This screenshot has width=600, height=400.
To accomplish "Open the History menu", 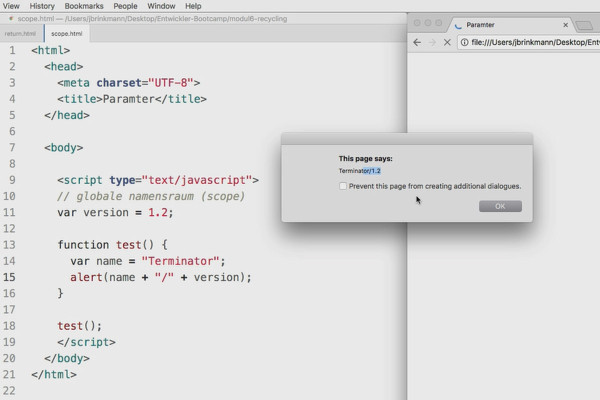I will point(42,6).
